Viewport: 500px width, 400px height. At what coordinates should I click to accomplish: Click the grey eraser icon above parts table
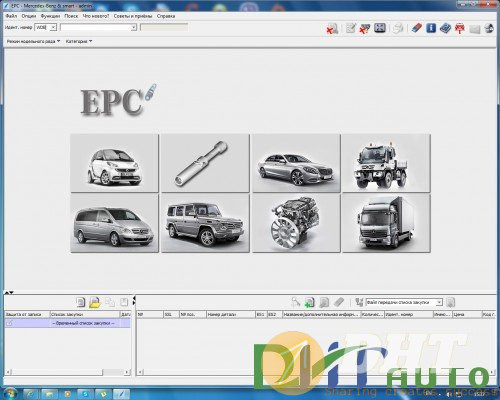(x=339, y=302)
